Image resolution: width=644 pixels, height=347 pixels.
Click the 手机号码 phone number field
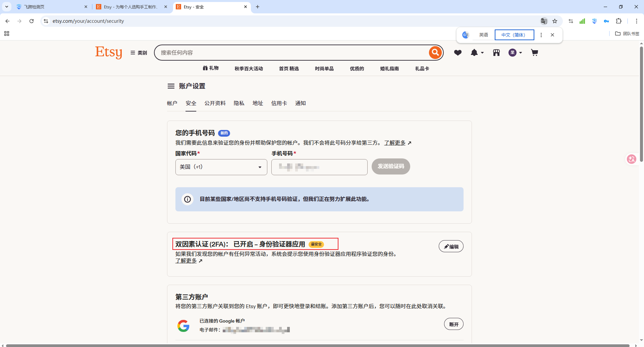coord(319,167)
